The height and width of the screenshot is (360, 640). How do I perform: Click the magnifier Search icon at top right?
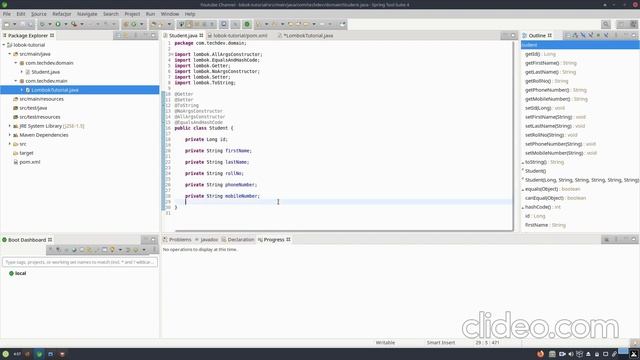606,24
